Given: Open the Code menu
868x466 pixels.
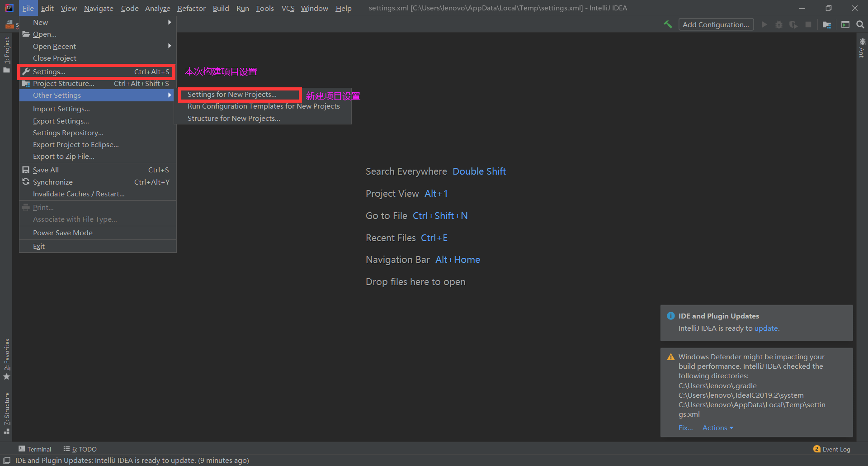Looking at the screenshot, I should click(130, 8).
